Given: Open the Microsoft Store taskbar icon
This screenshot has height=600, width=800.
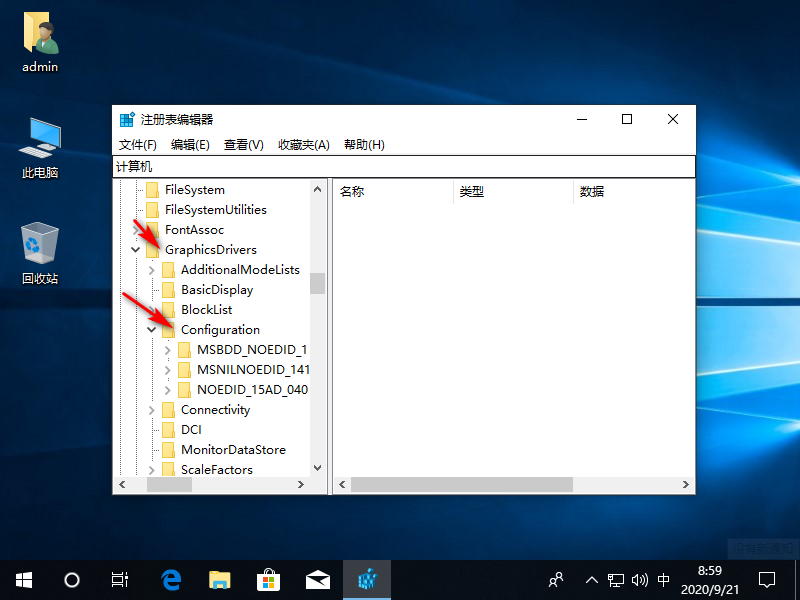Looking at the screenshot, I should coord(267,579).
